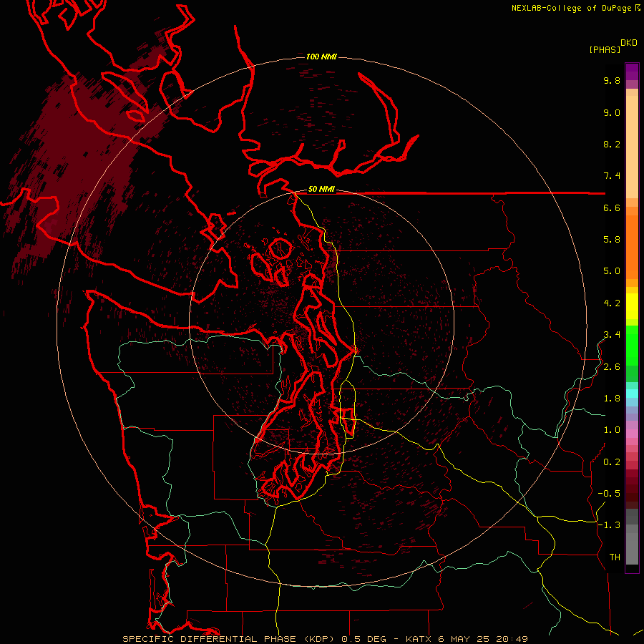Pick the cyan swatch on the color scale
The width and height of the screenshot is (644, 644).
coord(632,393)
